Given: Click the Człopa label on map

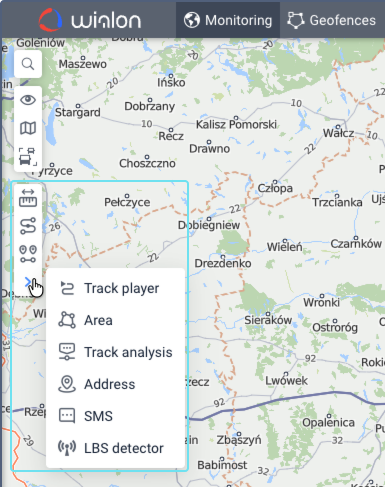Looking at the screenshot, I should (275, 188).
